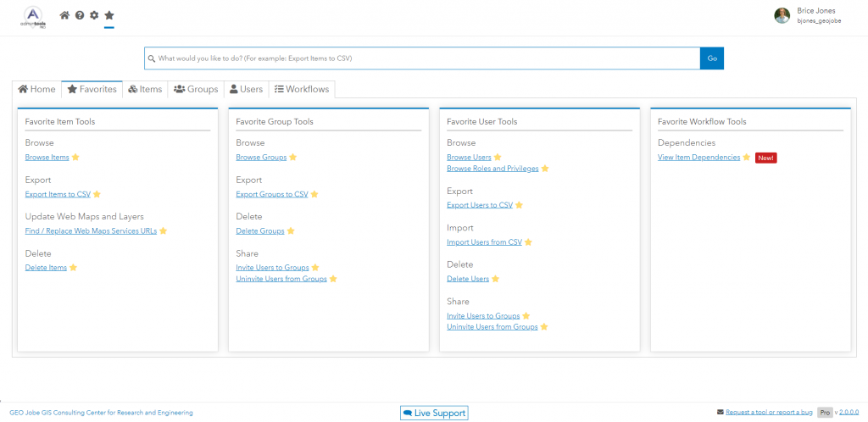Unfavorite Browse Items using its star
The height and width of the screenshot is (422, 868).
click(x=75, y=158)
